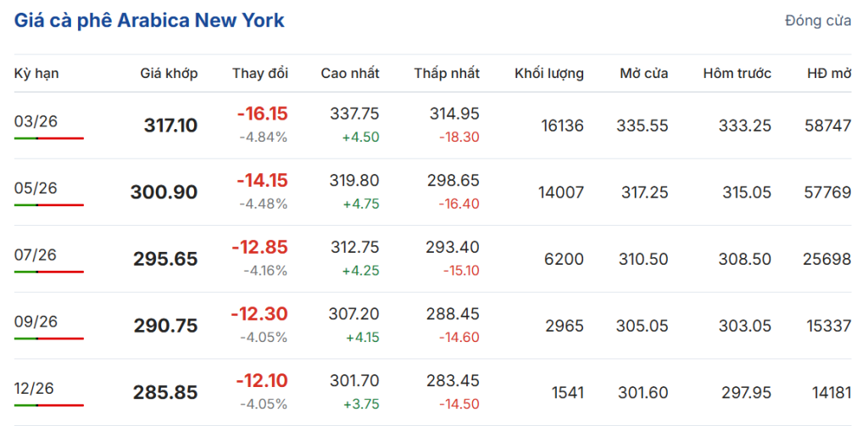This screenshot has width=868, height=426.
Task: Click the 317.10 matched price
Action: (170, 126)
